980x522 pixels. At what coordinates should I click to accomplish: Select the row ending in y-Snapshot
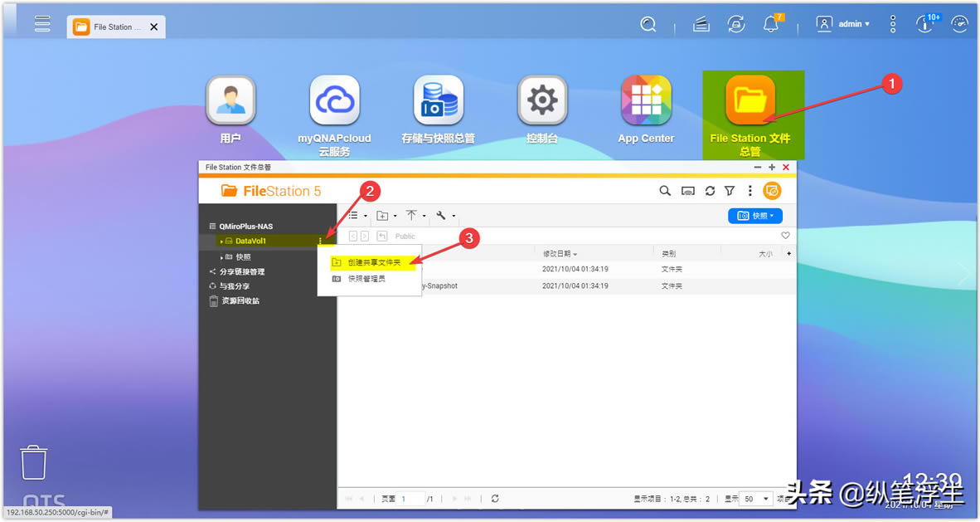pos(567,286)
